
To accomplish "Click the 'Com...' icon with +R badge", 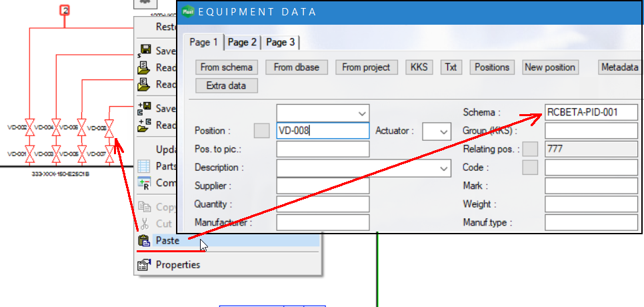I will (144, 182).
